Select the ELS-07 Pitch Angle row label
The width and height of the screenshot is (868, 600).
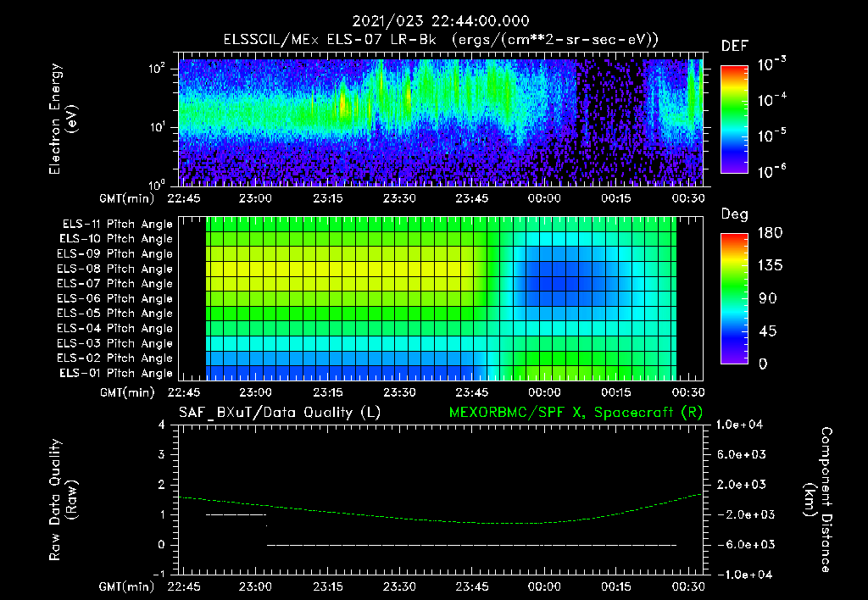(x=114, y=284)
